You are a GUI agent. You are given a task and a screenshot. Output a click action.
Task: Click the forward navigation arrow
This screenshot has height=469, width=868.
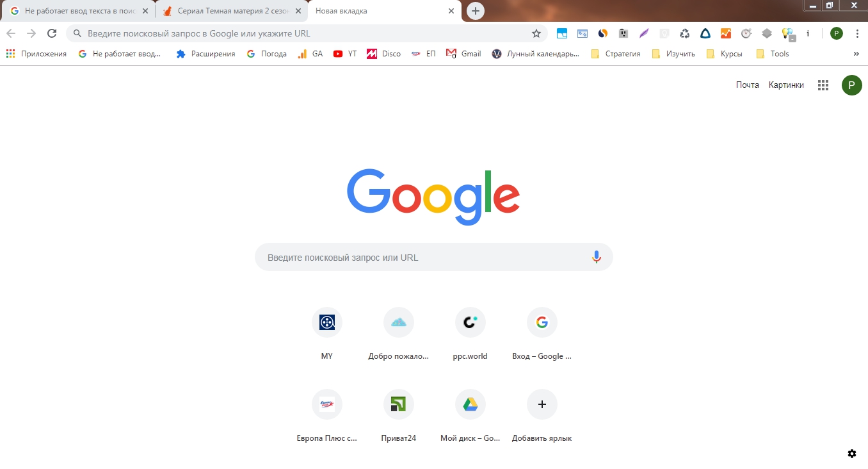click(x=31, y=33)
